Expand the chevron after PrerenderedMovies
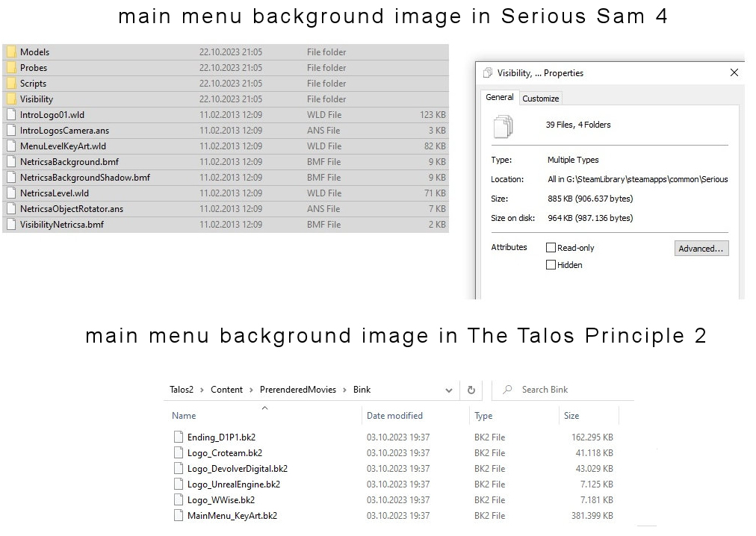756x536 pixels. click(344, 390)
